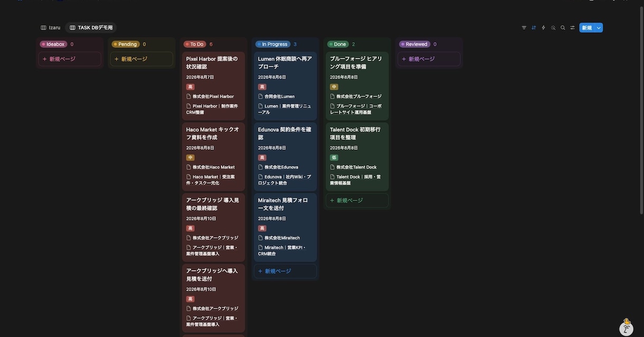Click the plus icon in Ideabox 新規ページ
The width and height of the screenshot is (644, 337).
point(45,59)
